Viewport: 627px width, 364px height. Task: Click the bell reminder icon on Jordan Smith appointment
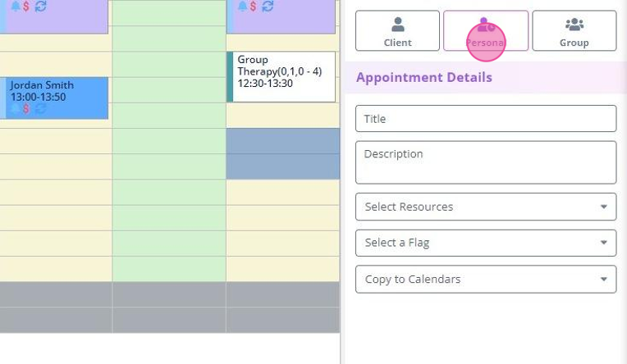point(15,109)
